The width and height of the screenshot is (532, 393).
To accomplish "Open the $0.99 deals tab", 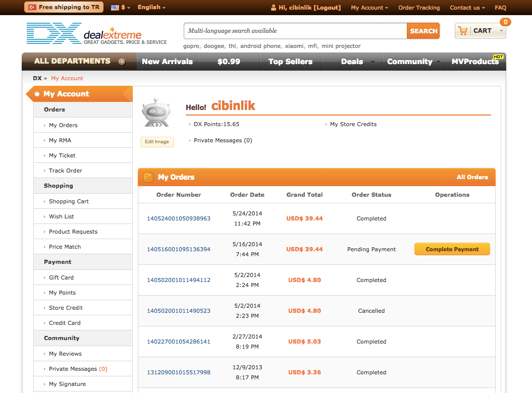I will pyautogui.click(x=229, y=62).
